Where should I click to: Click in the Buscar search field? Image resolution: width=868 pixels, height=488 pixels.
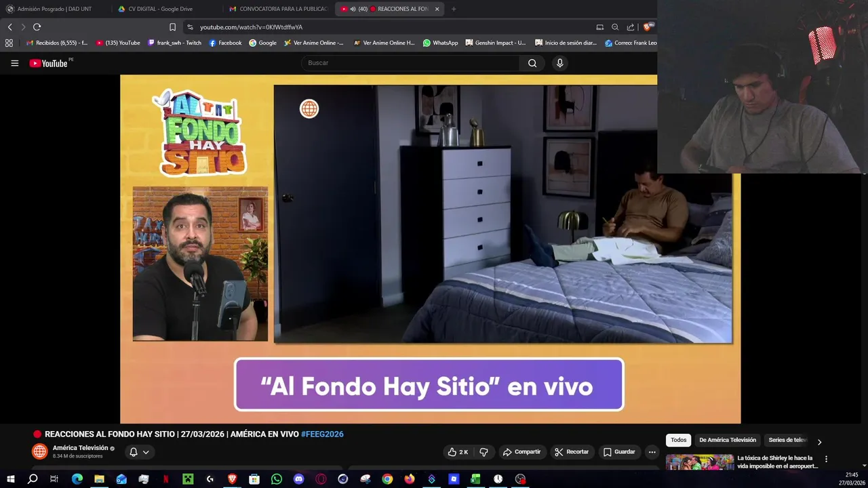pyautogui.click(x=411, y=63)
